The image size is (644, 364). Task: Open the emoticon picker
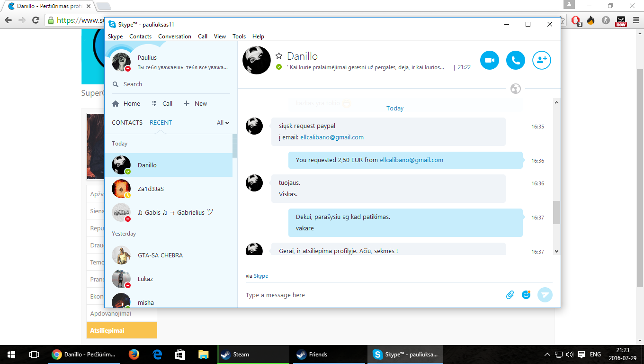526,295
